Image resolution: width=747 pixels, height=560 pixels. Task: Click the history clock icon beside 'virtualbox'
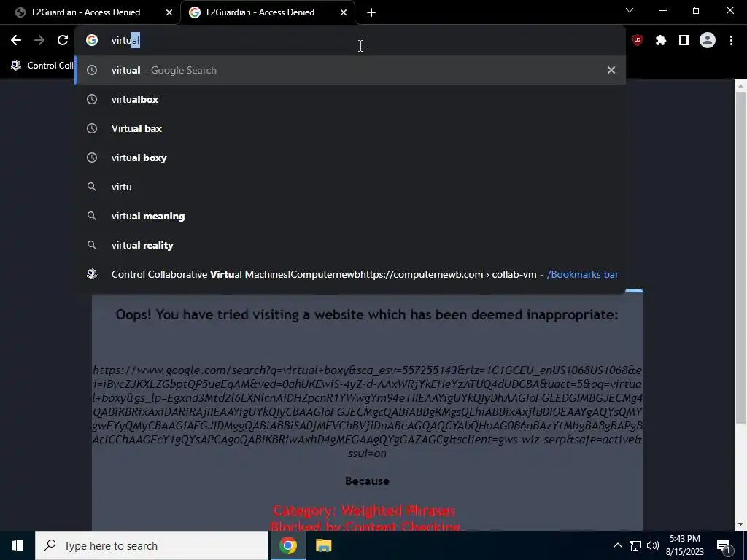point(92,99)
